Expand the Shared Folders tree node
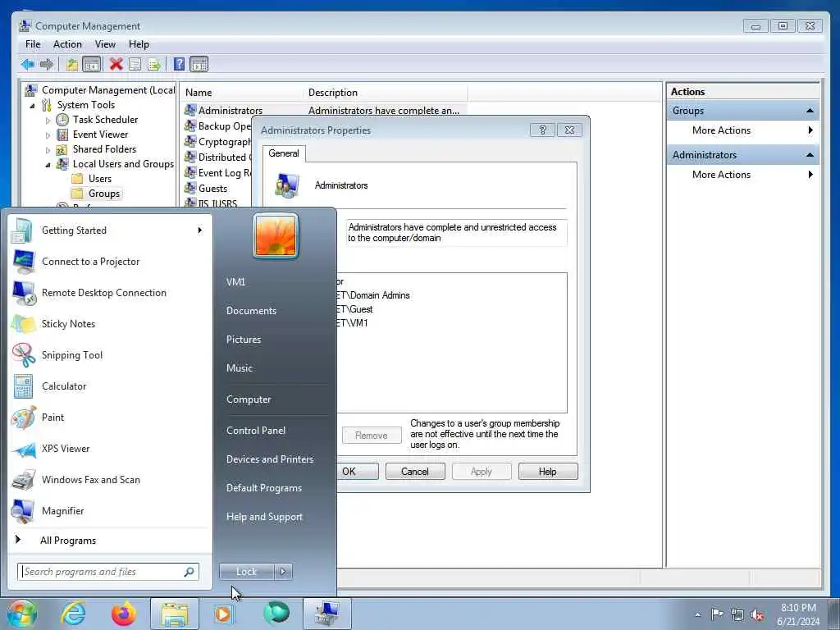 [x=48, y=151]
